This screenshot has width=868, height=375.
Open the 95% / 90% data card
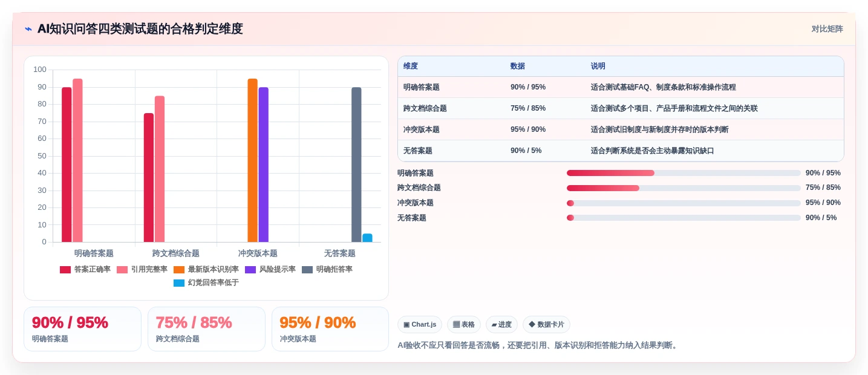330,329
